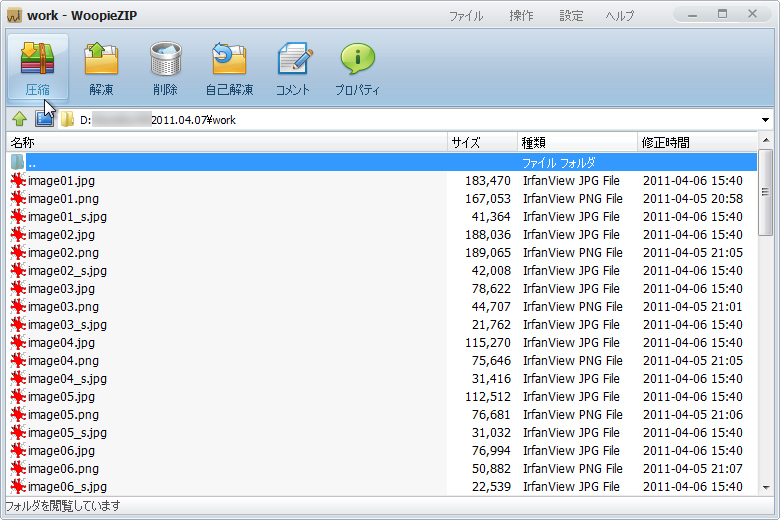The image size is (780, 520).
Task: Click the 自己解凍 self-extract icon
Action: (x=229, y=59)
